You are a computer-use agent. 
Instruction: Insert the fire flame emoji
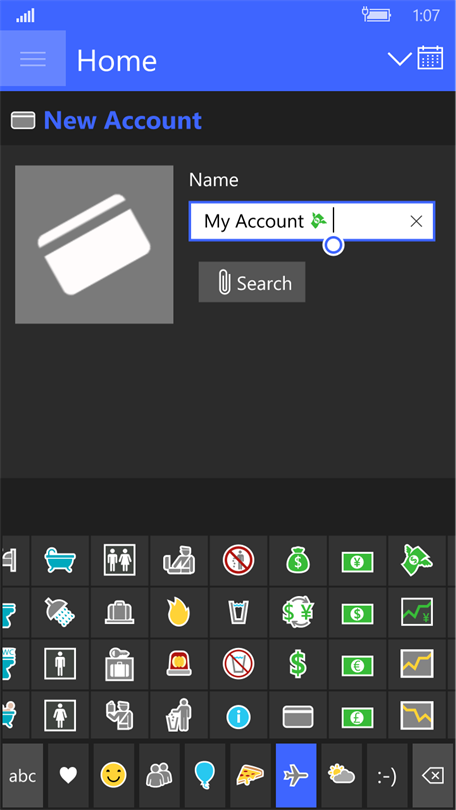pos(179,613)
